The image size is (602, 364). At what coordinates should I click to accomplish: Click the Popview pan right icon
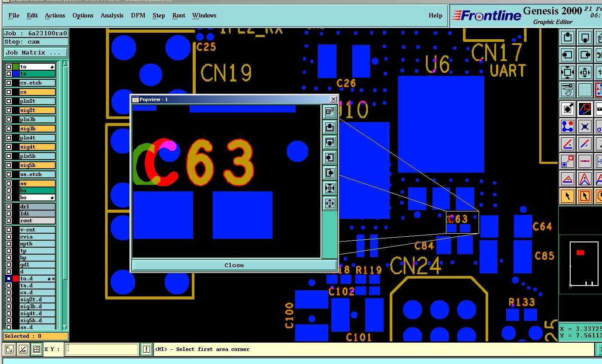pos(330,173)
